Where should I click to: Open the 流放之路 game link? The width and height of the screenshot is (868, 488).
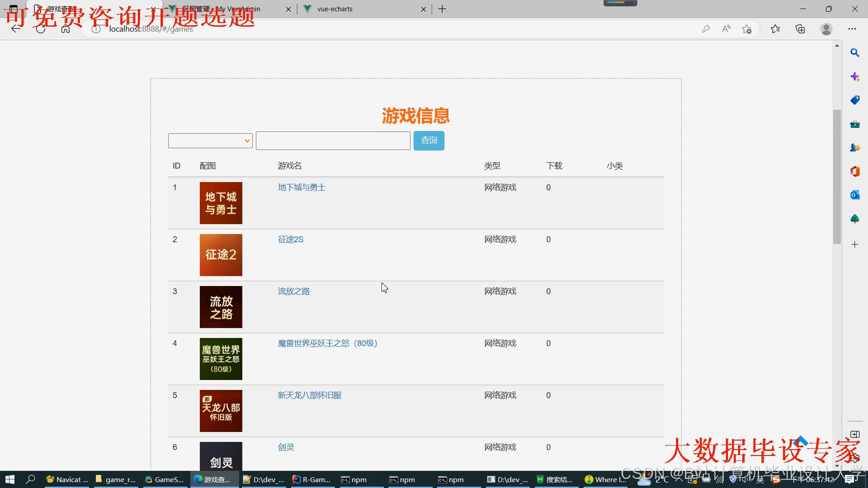tap(294, 291)
